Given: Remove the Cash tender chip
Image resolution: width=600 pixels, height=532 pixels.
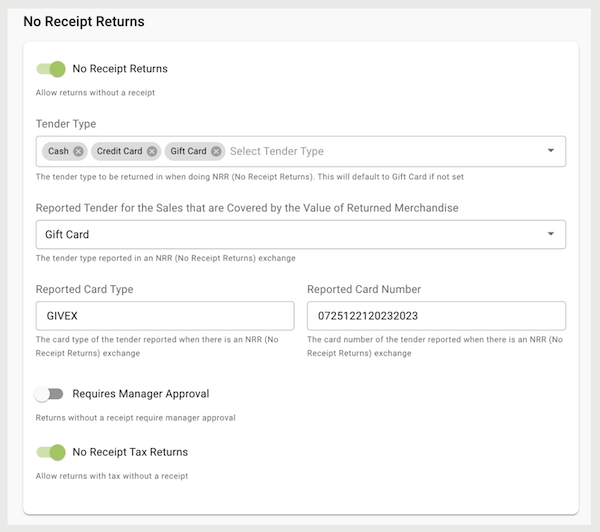Looking at the screenshot, I should (x=78, y=152).
